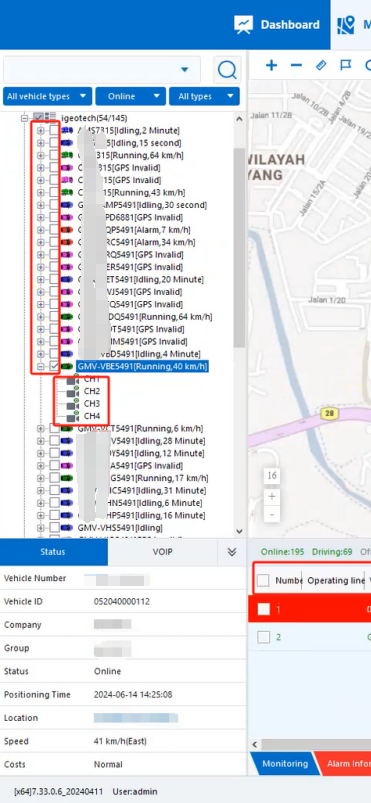Open the vehicle search combo box arrow
Screen dimensions: 371x803
185,70
